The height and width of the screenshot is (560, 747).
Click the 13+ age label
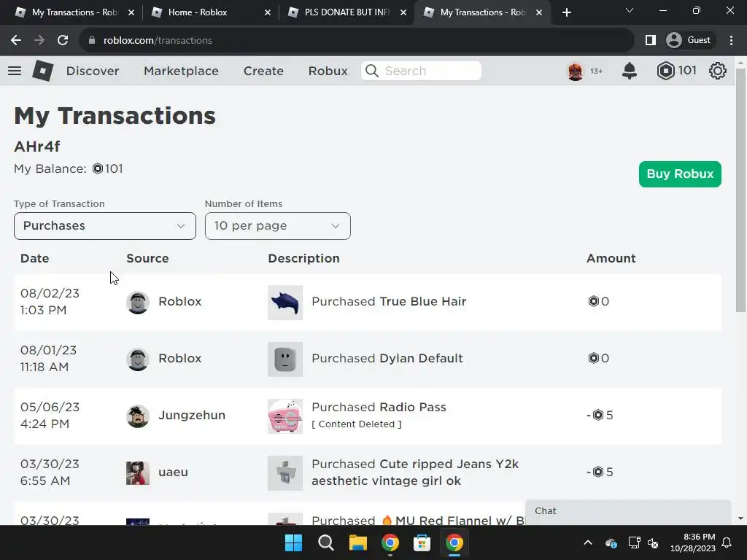(597, 71)
